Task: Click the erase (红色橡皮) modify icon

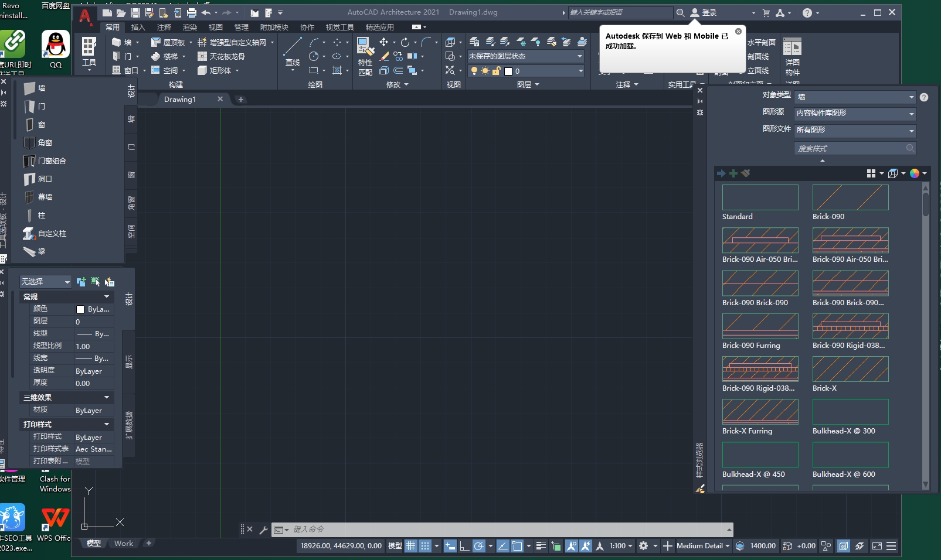Action: click(385, 56)
